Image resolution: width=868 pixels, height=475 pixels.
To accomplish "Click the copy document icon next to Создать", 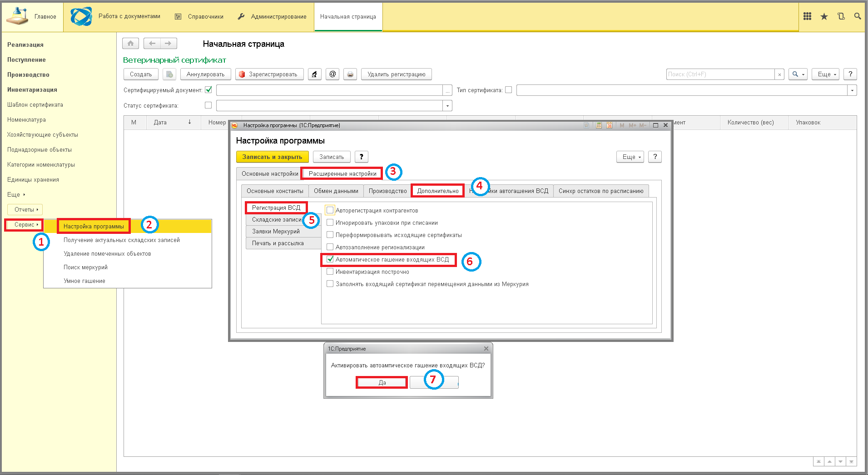I will pyautogui.click(x=169, y=74).
